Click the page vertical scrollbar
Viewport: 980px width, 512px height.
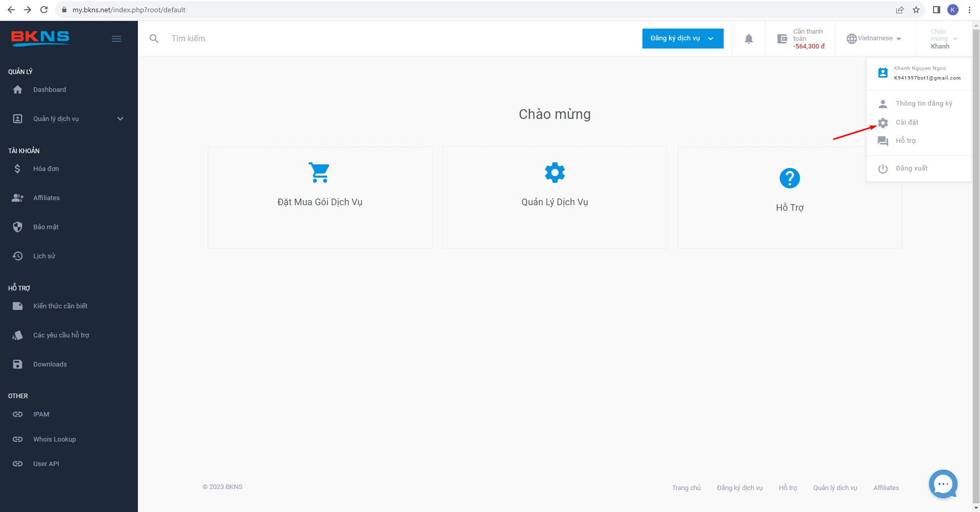click(x=976, y=255)
